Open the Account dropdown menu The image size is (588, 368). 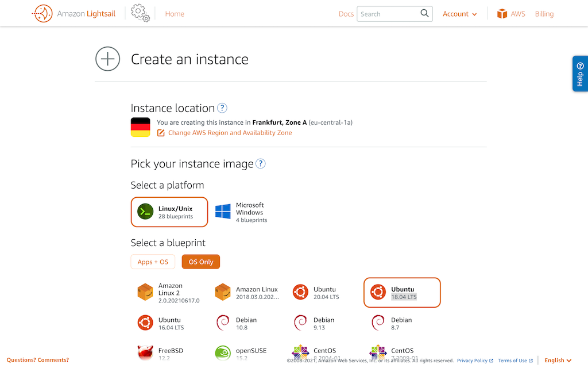point(460,14)
